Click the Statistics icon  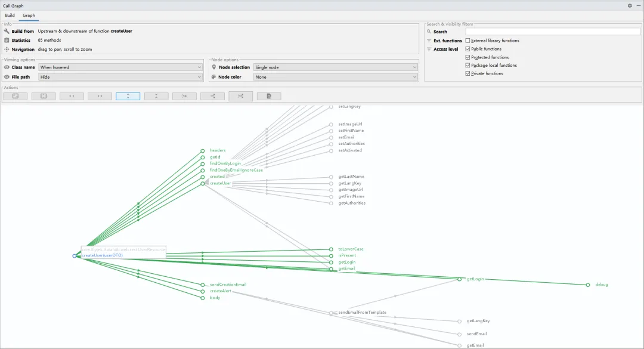click(x=7, y=41)
